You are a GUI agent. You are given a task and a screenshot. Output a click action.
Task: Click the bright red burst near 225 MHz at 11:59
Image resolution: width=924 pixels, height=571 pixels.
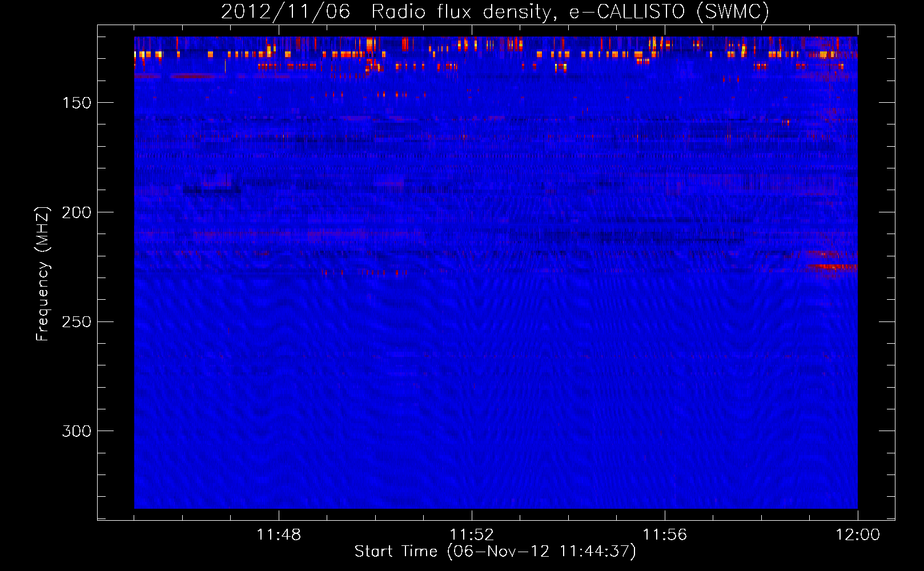(833, 267)
